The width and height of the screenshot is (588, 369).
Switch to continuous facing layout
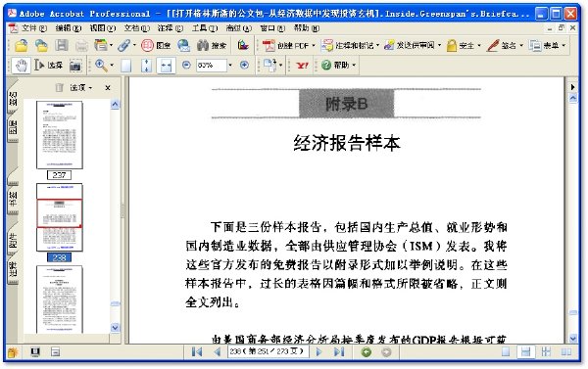[x=546, y=351]
